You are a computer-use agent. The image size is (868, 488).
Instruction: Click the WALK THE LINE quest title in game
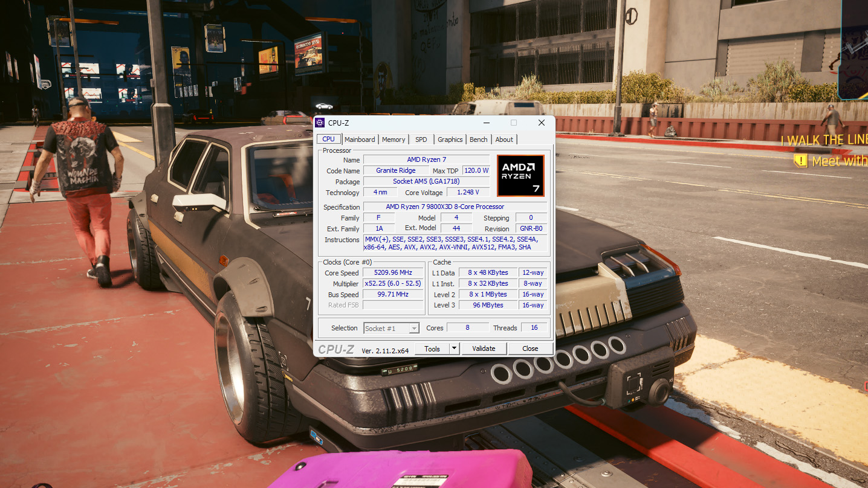824,140
